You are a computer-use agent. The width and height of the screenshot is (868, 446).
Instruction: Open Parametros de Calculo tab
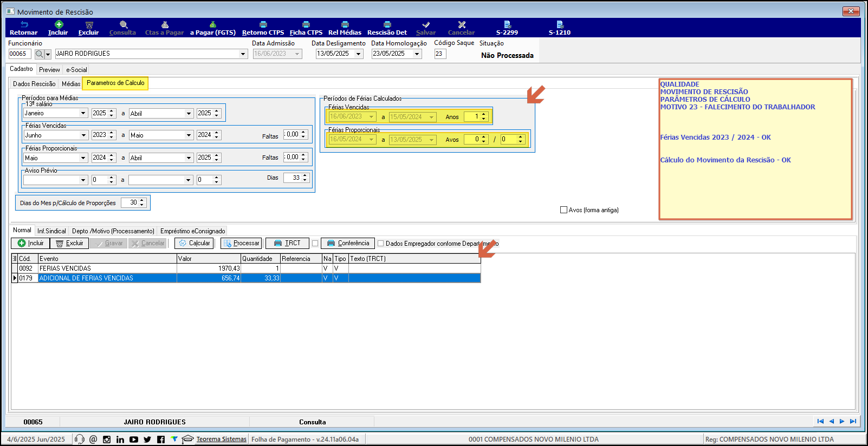(115, 83)
